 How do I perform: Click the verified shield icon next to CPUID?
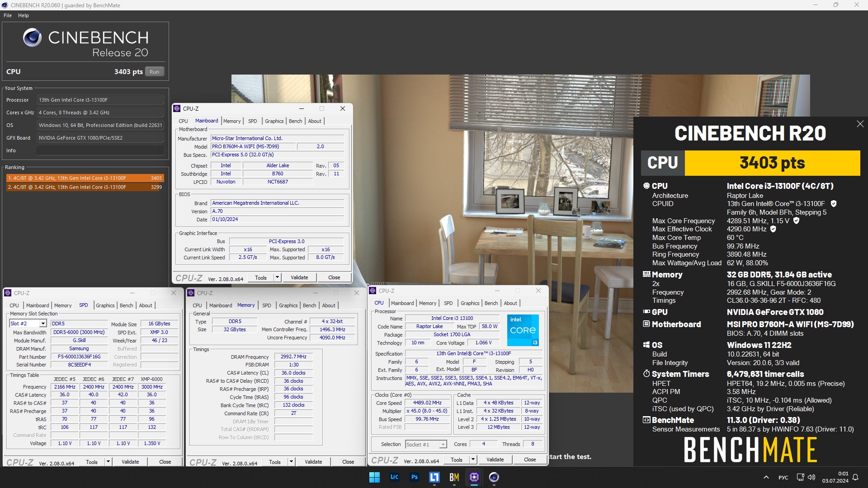[834, 204]
